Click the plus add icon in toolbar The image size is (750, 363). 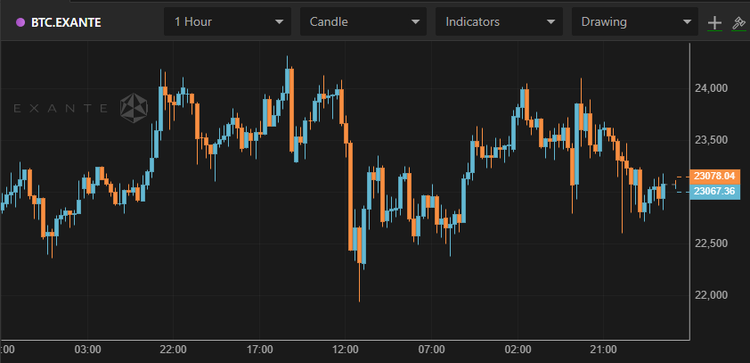tap(714, 23)
